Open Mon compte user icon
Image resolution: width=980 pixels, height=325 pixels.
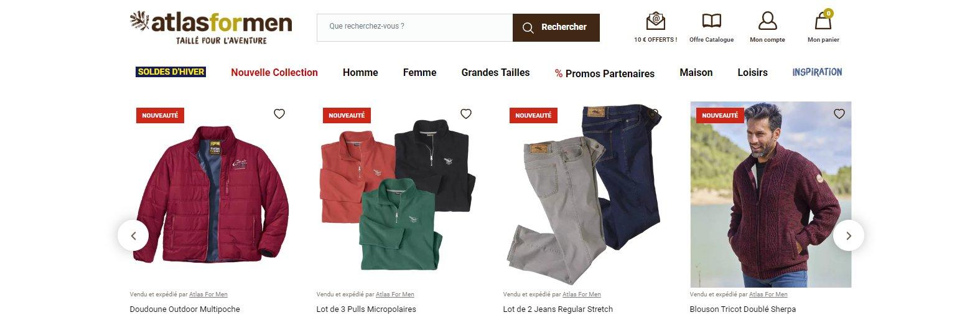click(x=767, y=21)
